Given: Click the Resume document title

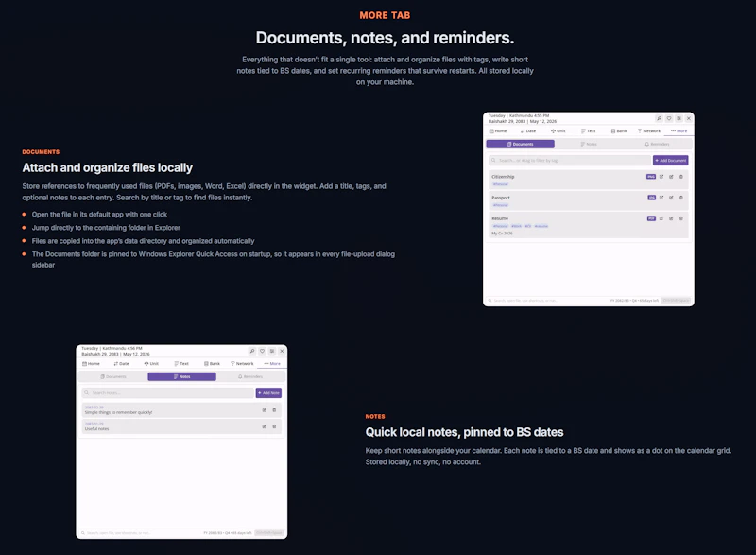Looking at the screenshot, I should [x=500, y=218].
